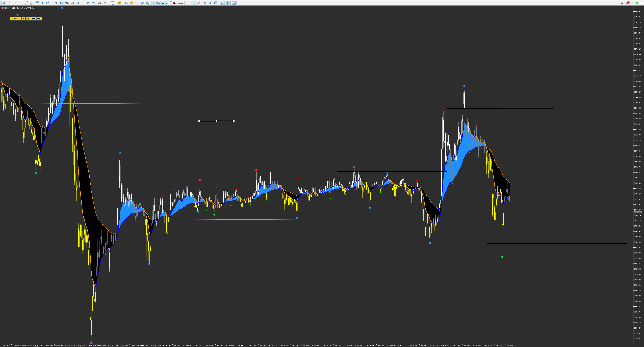This screenshot has width=644, height=347.
Task: Expand the graphical objects shapes dropdown arrow
Action: pos(51,3)
